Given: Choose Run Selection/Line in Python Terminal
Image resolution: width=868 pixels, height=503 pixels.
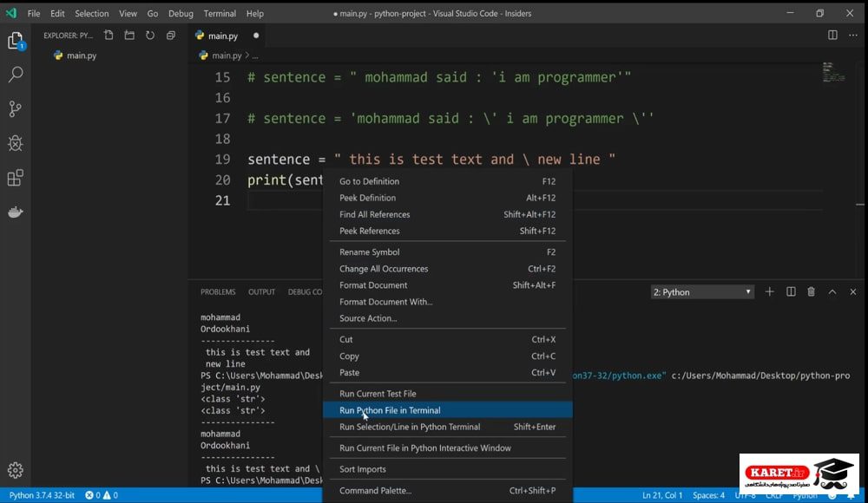Looking at the screenshot, I should click(447, 427).
